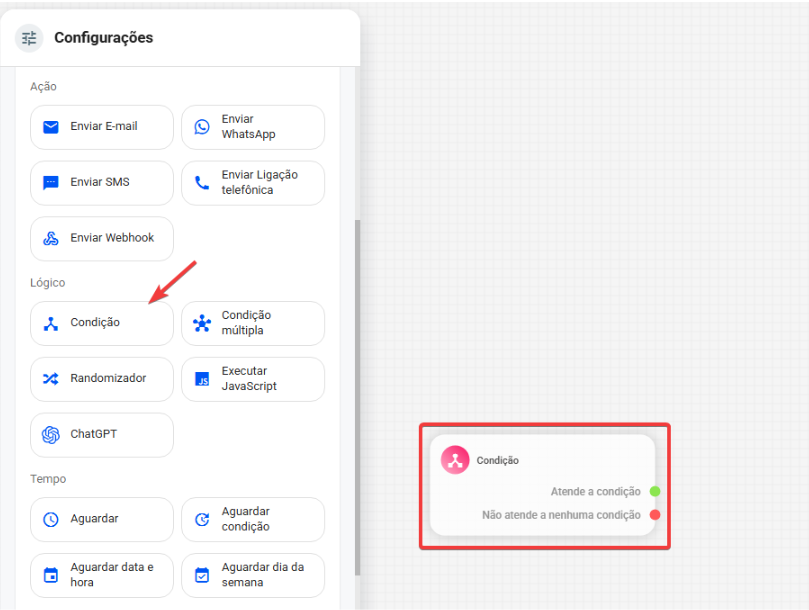Choose the Aguardar time block
Viewport: 809px width, 610px height.
pos(102,519)
